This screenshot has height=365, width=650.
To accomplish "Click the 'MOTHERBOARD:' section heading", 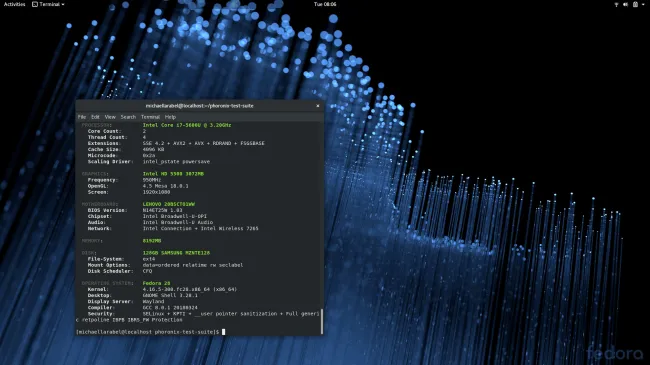I will (x=99, y=204).
